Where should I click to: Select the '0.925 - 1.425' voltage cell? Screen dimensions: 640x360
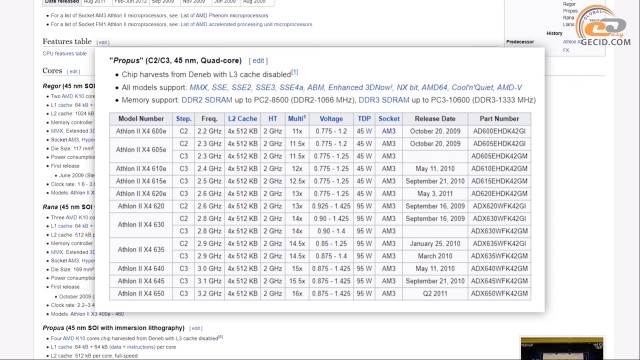click(x=331, y=207)
